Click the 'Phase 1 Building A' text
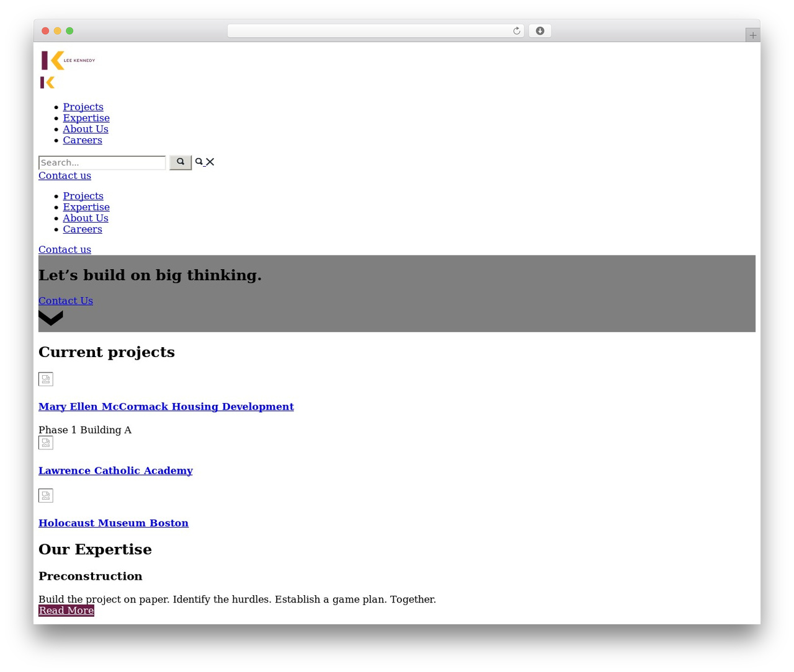The height and width of the screenshot is (672, 794). [85, 430]
